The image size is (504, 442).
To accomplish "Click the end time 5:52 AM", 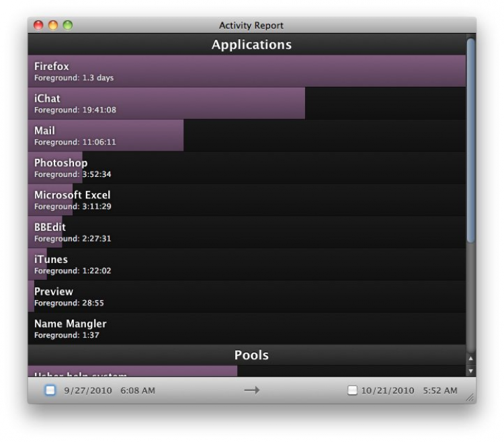I will click(440, 390).
